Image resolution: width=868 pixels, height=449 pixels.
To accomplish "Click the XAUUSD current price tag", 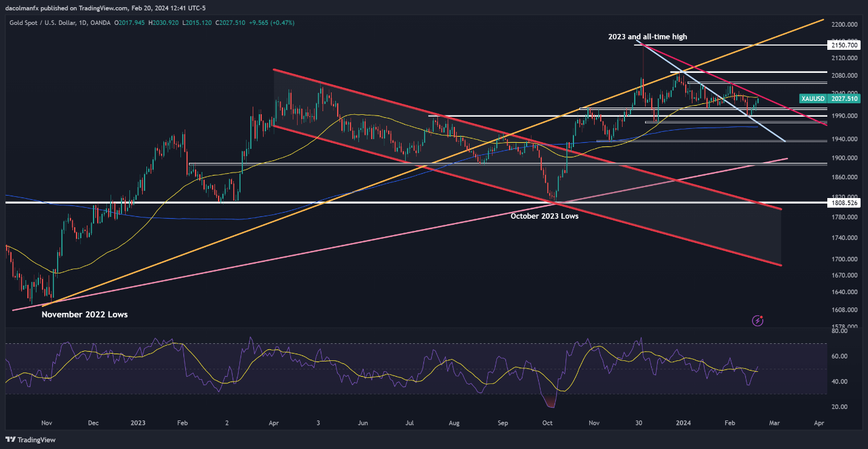I will (829, 98).
